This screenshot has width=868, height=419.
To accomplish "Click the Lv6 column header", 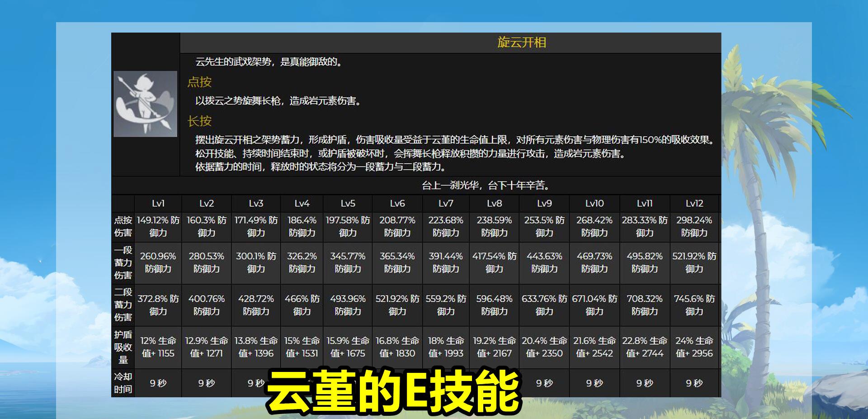I will pos(397,204).
